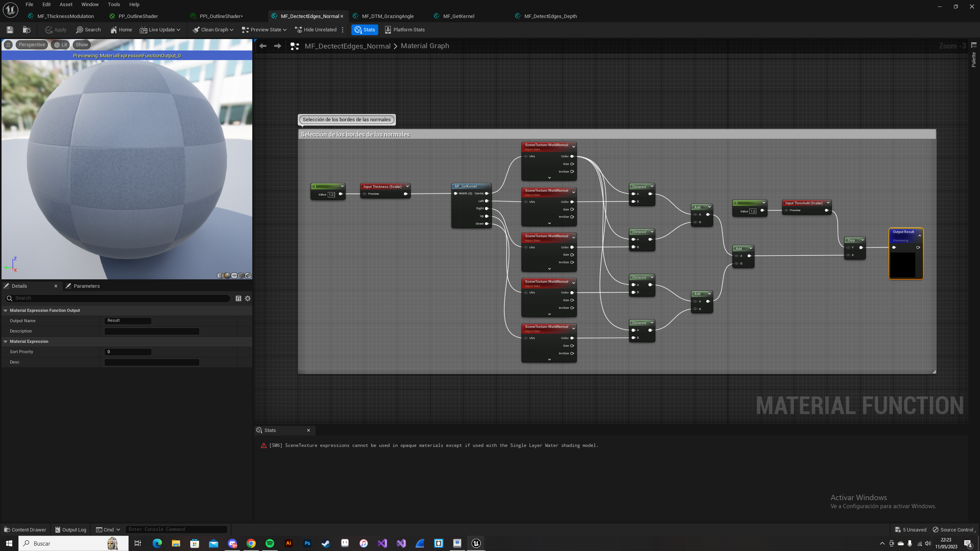This screenshot has height=551, width=980.
Task: Toggle the Stats button
Action: 364,30
